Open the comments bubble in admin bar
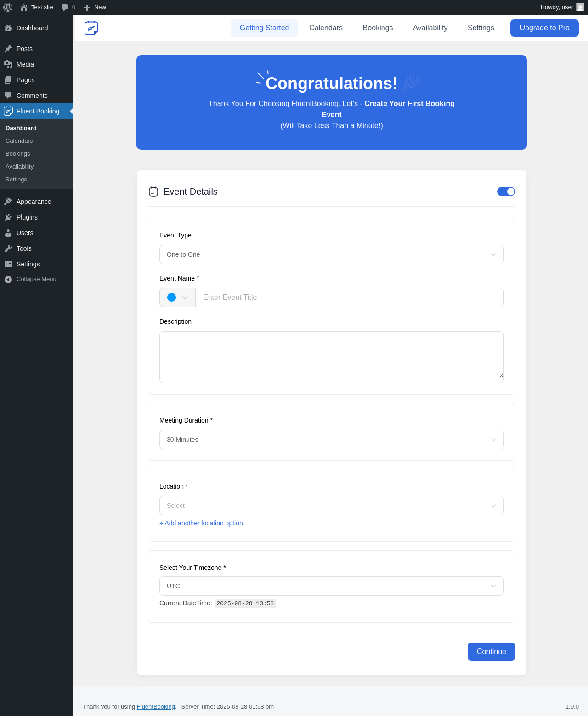Screen dimensions: 588x716 click(65, 7)
